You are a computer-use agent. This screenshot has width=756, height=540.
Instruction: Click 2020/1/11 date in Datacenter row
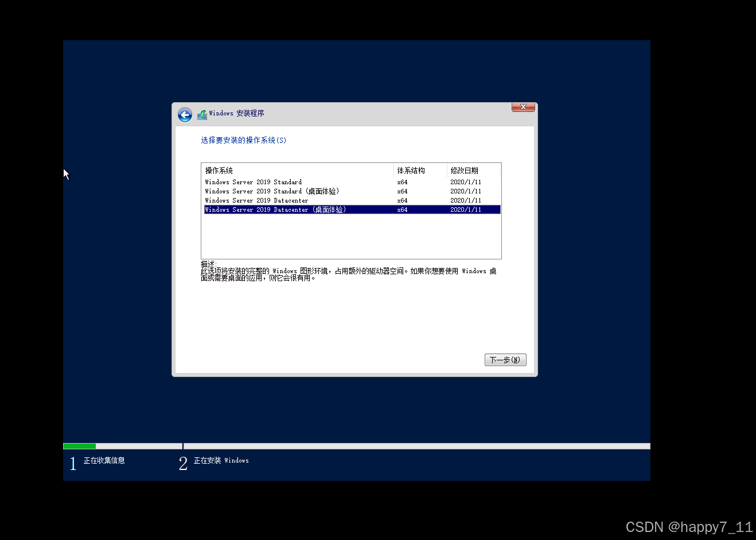pos(466,200)
